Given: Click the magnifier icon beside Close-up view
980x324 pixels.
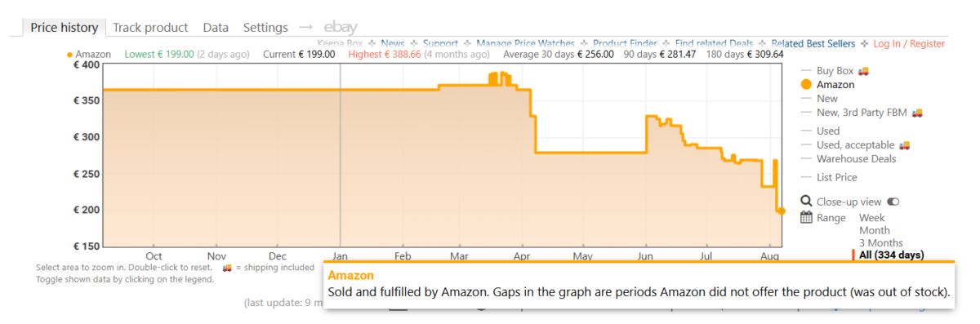Looking at the screenshot, I should [x=806, y=202].
